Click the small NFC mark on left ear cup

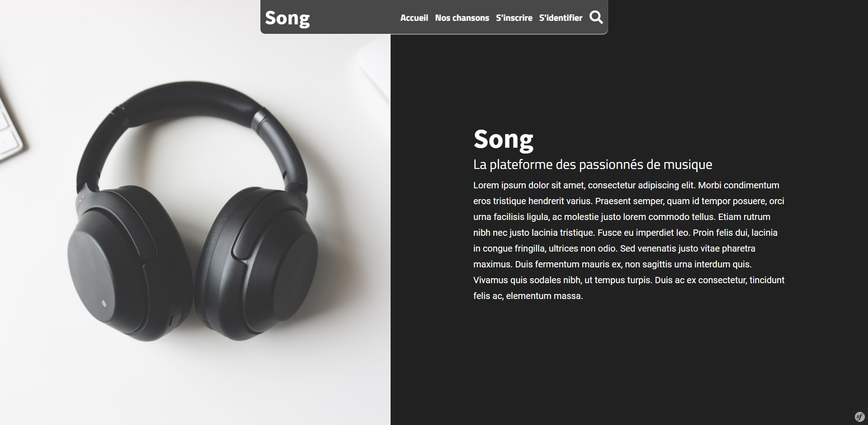104,304
